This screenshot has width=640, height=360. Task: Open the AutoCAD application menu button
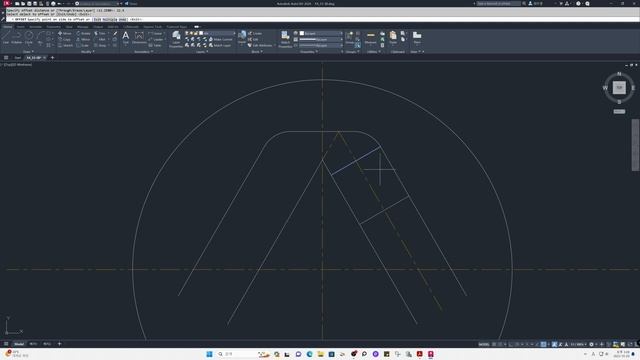[7, 3]
